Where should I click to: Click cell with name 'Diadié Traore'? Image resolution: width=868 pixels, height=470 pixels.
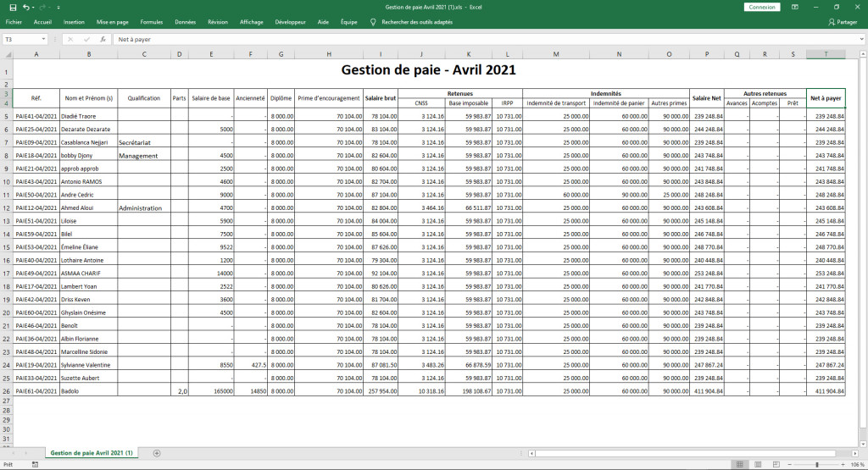[88, 116]
